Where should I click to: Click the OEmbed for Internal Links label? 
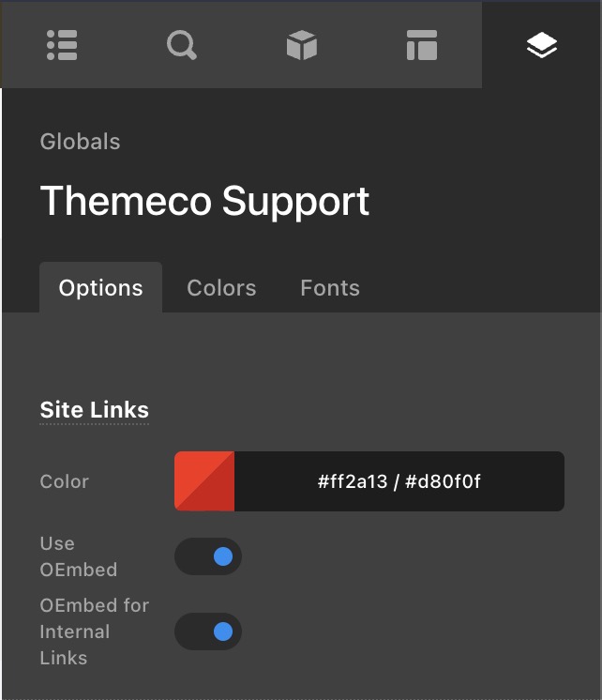pos(94,632)
